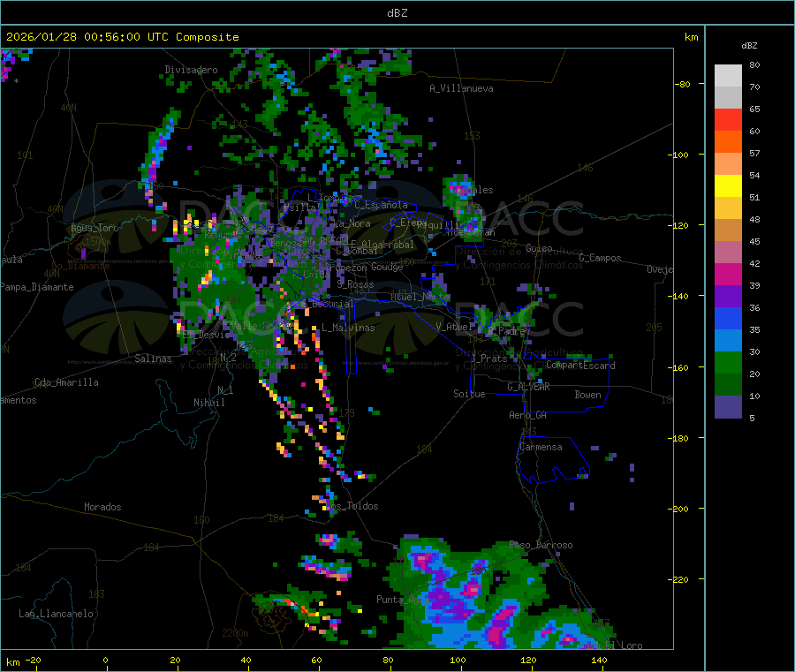This screenshot has width=795, height=672.
Task: Select the 'L_Malvinas' place label
Action: [348, 328]
